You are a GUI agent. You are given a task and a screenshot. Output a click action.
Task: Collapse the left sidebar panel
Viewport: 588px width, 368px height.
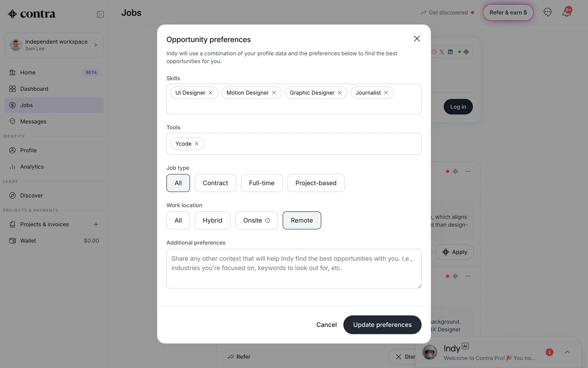coord(100,14)
